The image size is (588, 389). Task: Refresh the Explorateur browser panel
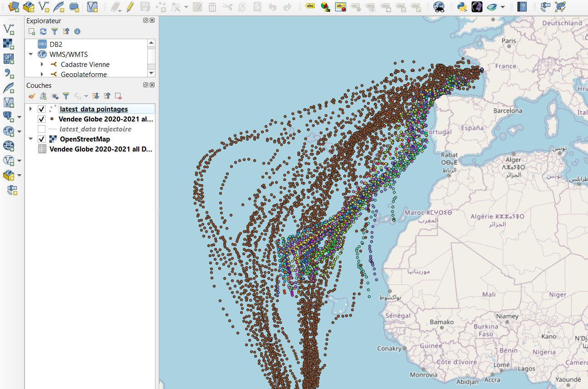click(43, 31)
